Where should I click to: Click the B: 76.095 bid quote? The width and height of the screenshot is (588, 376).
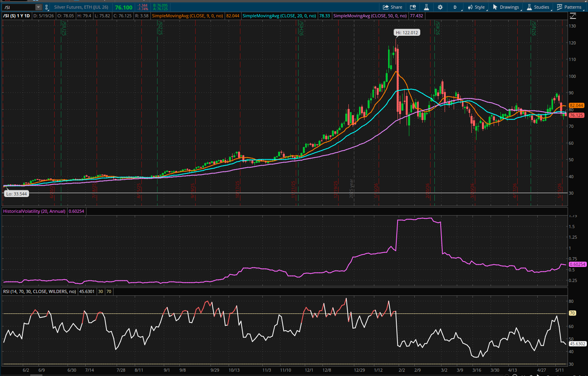coord(160,6)
